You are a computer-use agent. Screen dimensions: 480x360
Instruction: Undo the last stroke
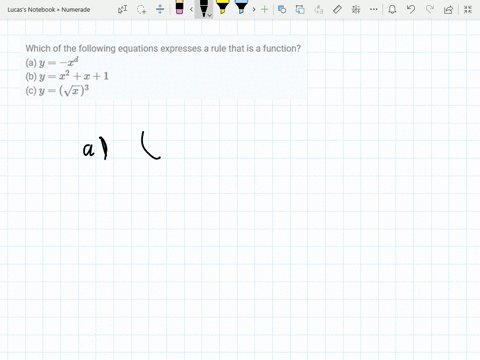click(x=411, y=9)
